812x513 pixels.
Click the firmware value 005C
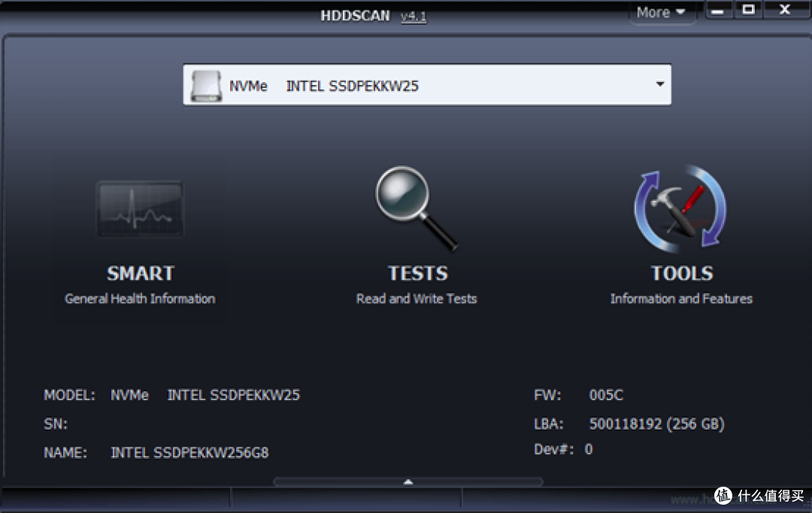(x=606, y=396)
